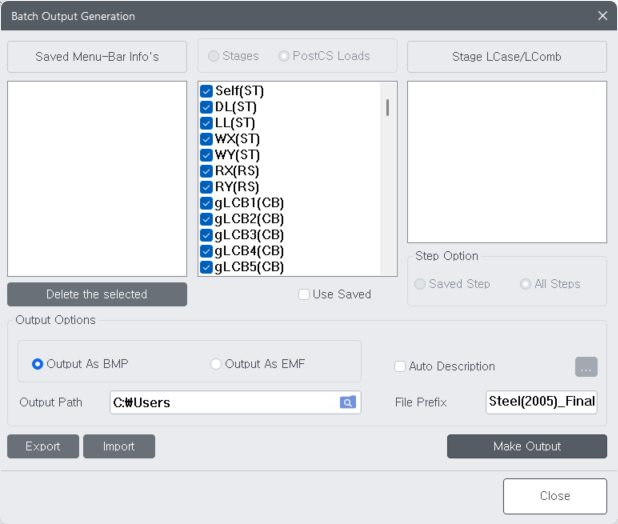Click the load case list scrollbar
This screenshot has width=618, height=524.
[387, 109]
